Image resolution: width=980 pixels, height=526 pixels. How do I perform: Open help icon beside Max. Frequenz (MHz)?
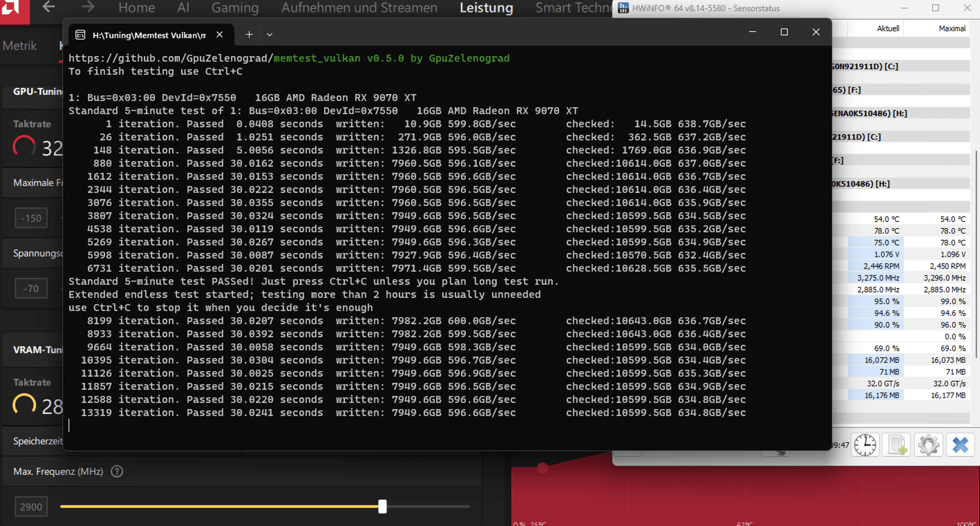point(117,472)
